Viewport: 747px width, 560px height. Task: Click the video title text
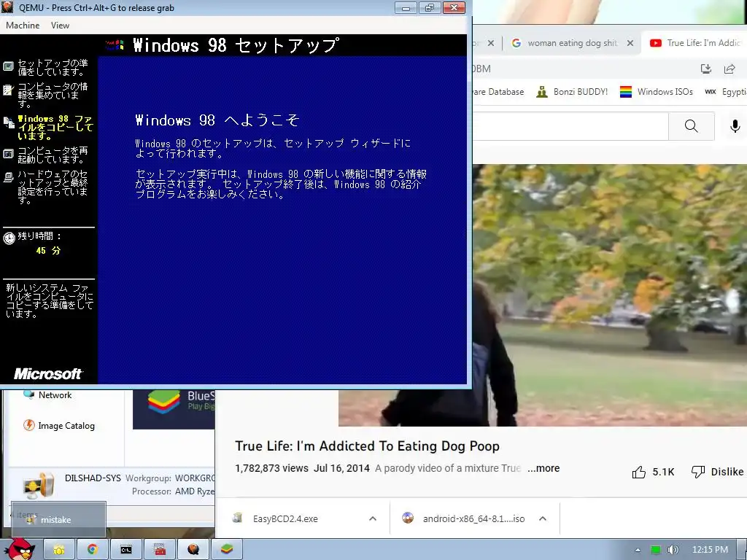coord(367,446)
